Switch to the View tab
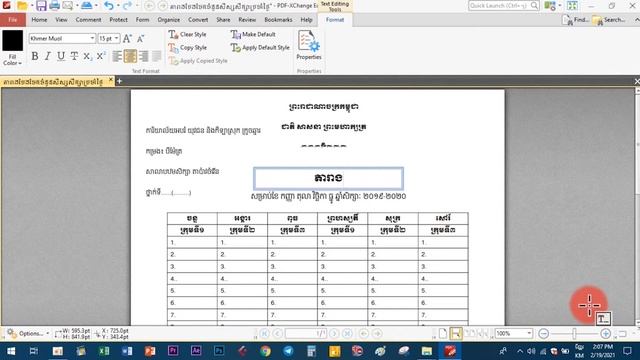Viewport: 640px width, 360px height. (61, 20)
